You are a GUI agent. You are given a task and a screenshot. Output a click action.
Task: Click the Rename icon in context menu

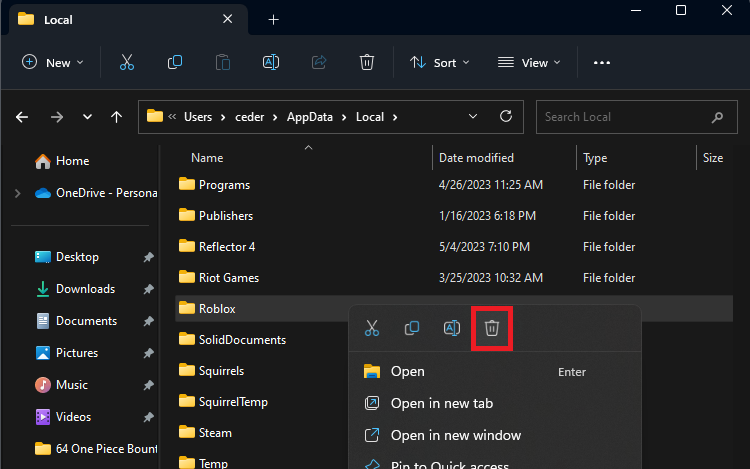tap(451, 328)
